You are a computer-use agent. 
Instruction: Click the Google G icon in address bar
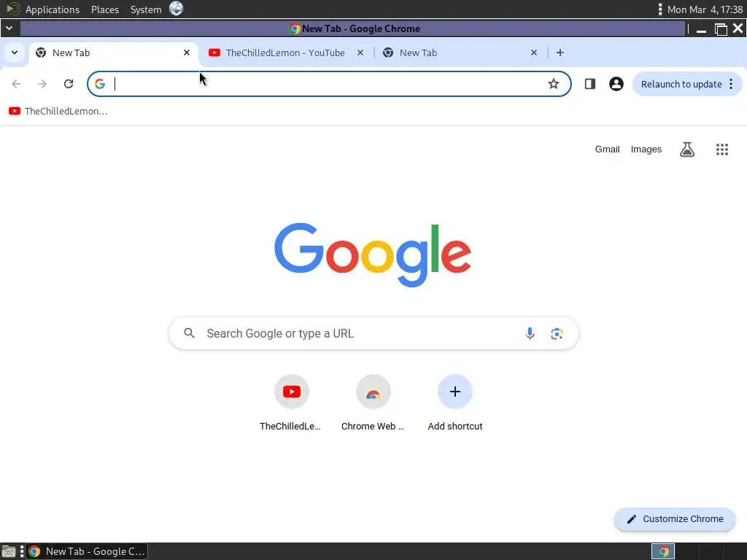pos(99,84)
